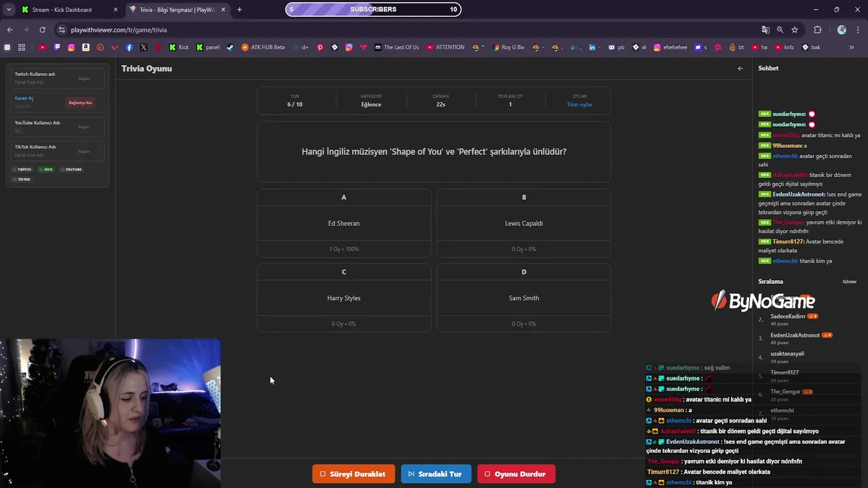This screenshot has width=868, height=488.
Task: Choose answer A Ed Sheeran
Action: tap(344, 223)
